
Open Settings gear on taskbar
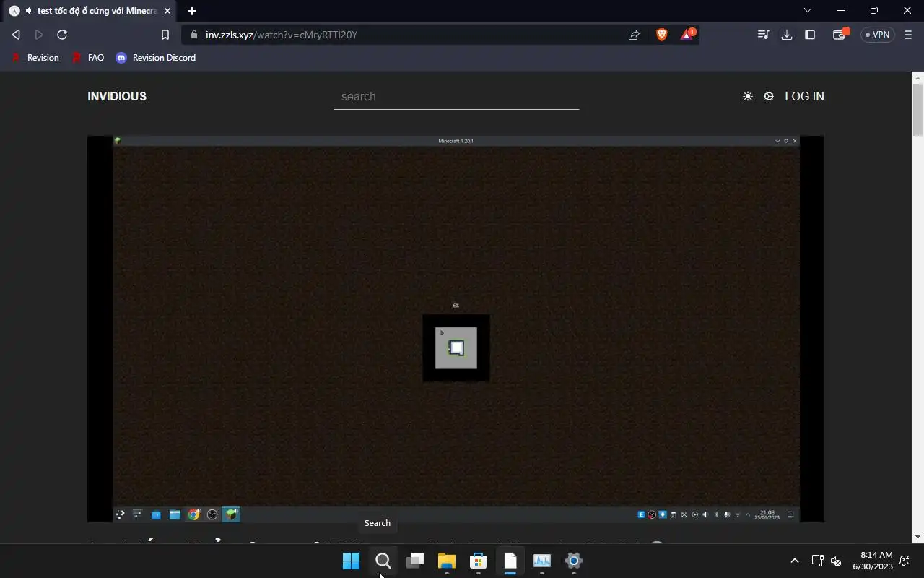tap(574, 561)
